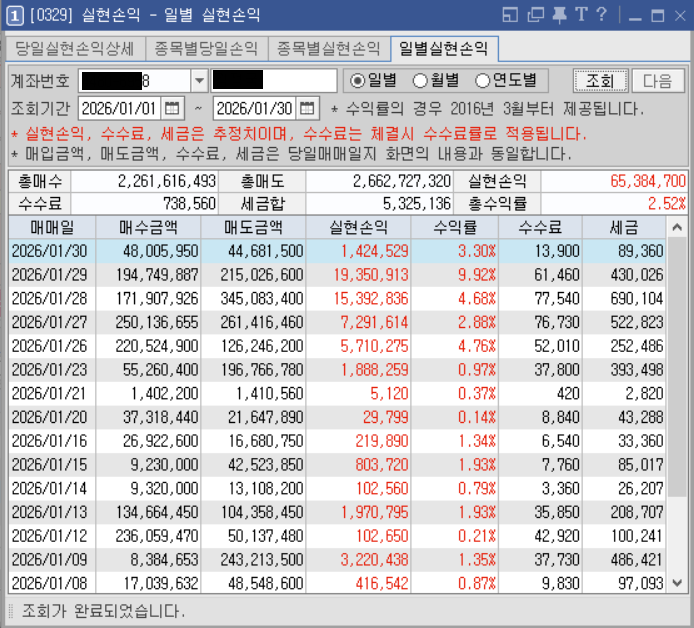Click realized profit 29,799 cell
The image size is (694, 628).
pyautogui.click(x=385, y=417)
